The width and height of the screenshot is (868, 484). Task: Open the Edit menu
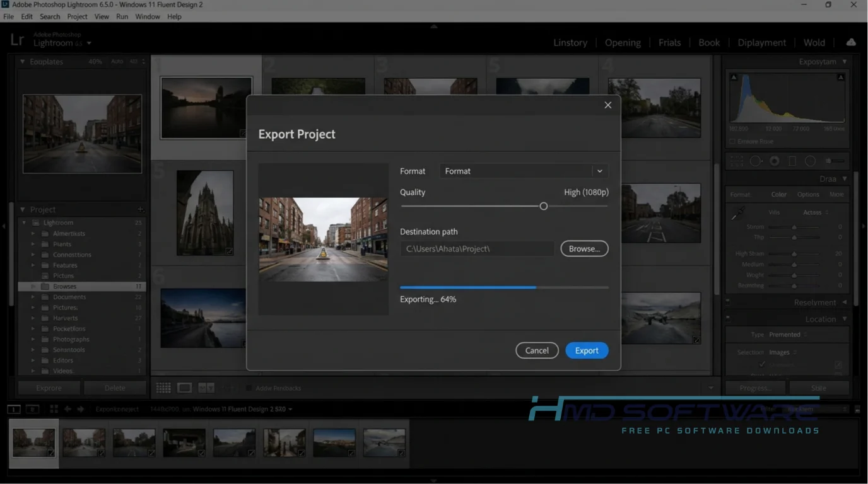point(26,16)
